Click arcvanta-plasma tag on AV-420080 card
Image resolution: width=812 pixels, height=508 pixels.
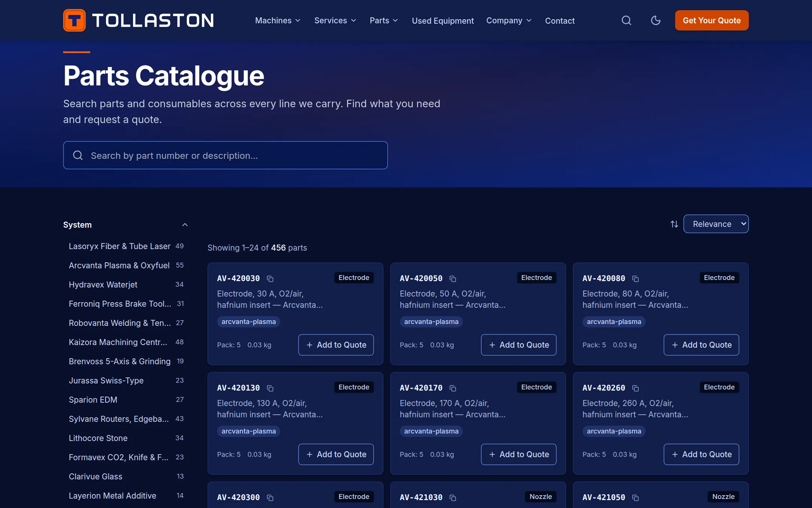pyautogui.click(x=614, y=322)
